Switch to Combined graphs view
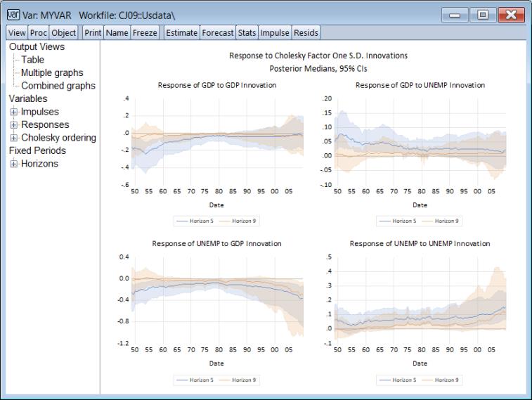Screen dimensions: 532x400 pos(58,86)
